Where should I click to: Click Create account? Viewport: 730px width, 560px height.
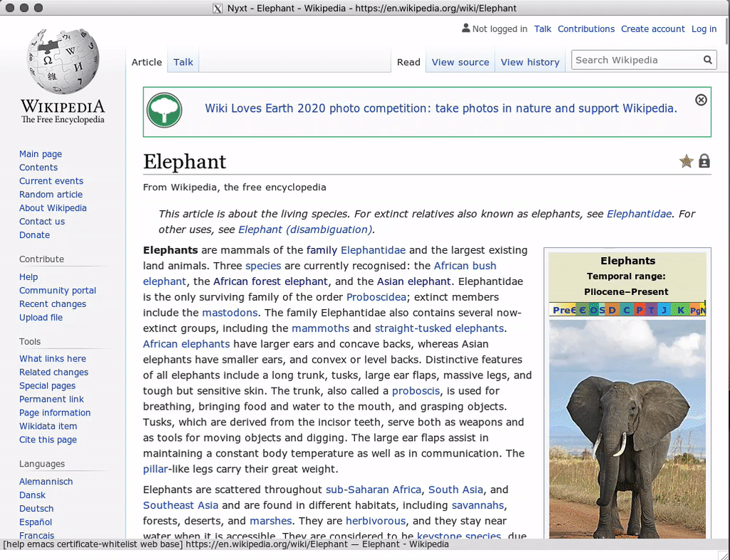(x=653, y=28)
